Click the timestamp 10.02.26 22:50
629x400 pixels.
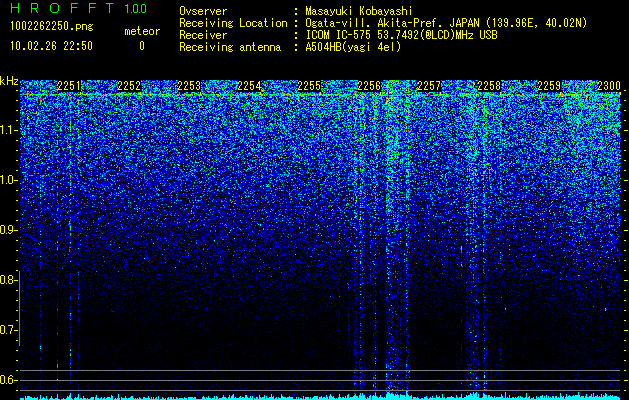[x=51, y=46]
